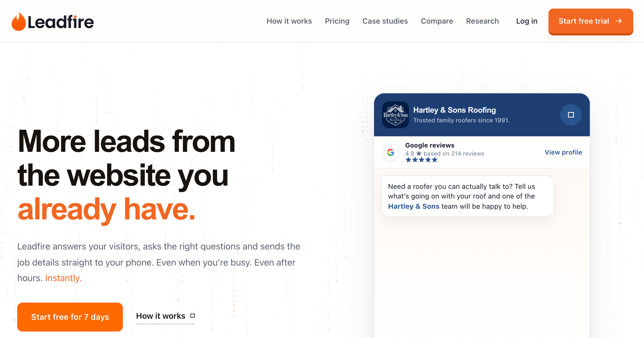
Task: Open Case studies in the navigation
Action: (x=385, y=21)
